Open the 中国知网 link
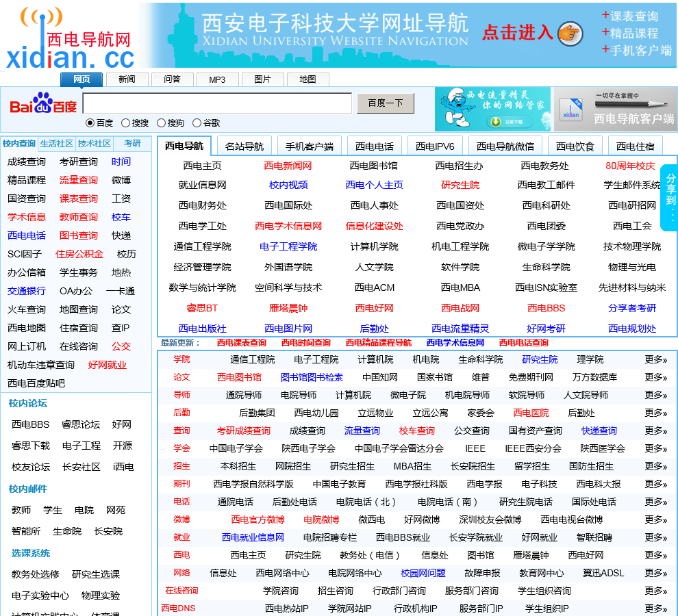The width and height of the screenshot is (678, 616). click(x=379, y=377)
